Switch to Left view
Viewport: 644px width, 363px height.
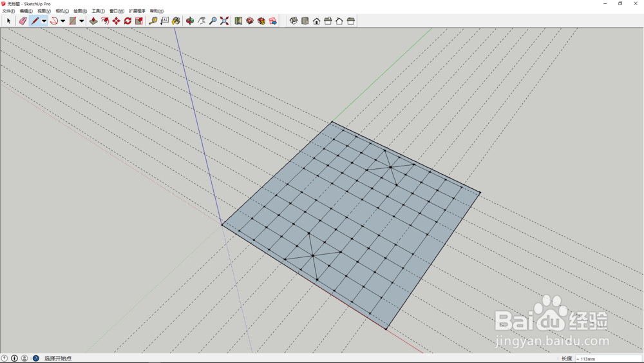(x=351, y=21)
